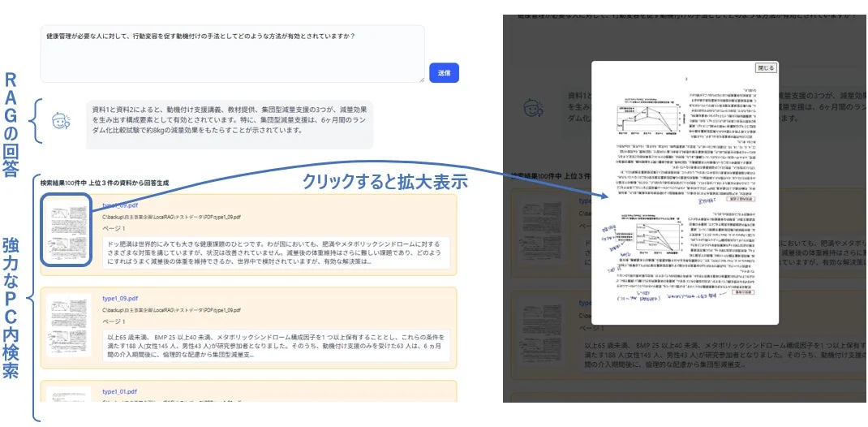Close the enlarged preview with 閉じる button
868x427 pixels.
766,67
